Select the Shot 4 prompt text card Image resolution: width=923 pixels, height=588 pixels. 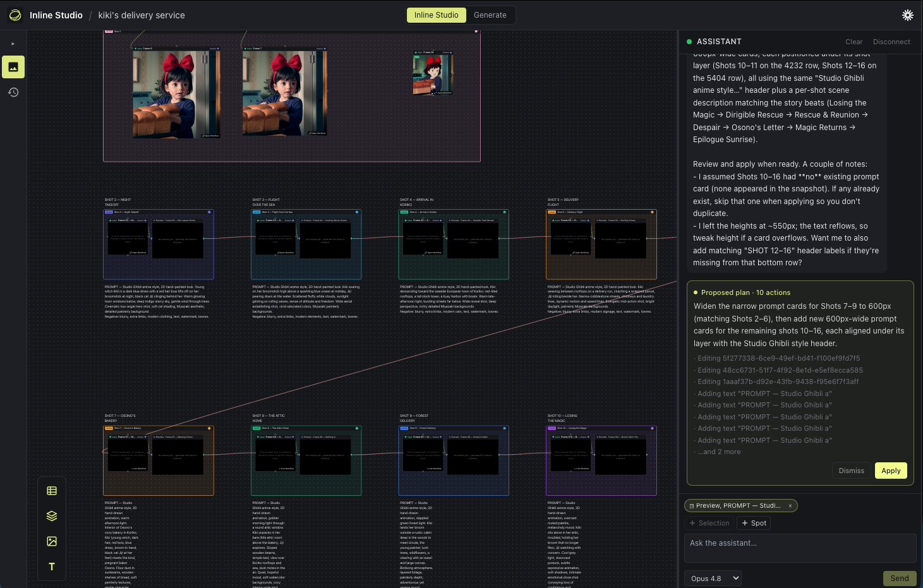point(454,299)
